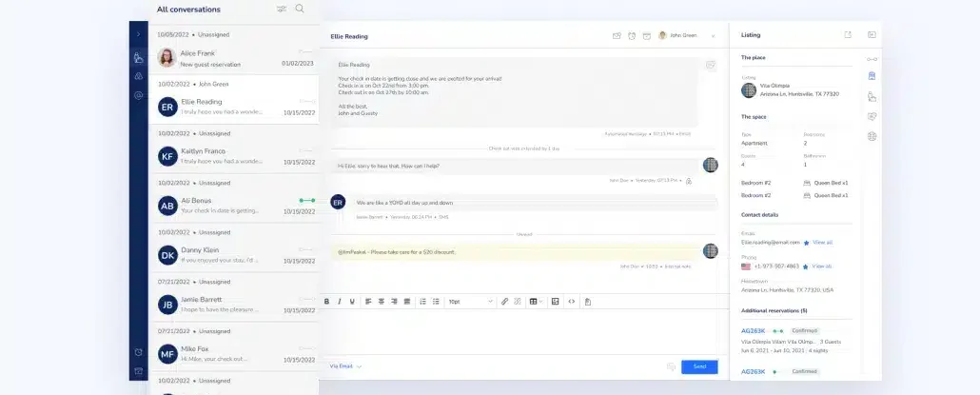This screenshot has height=395, width=980.
Task: Click the Villa Olimpia listing thumbnail
Action: coord(749,90)
